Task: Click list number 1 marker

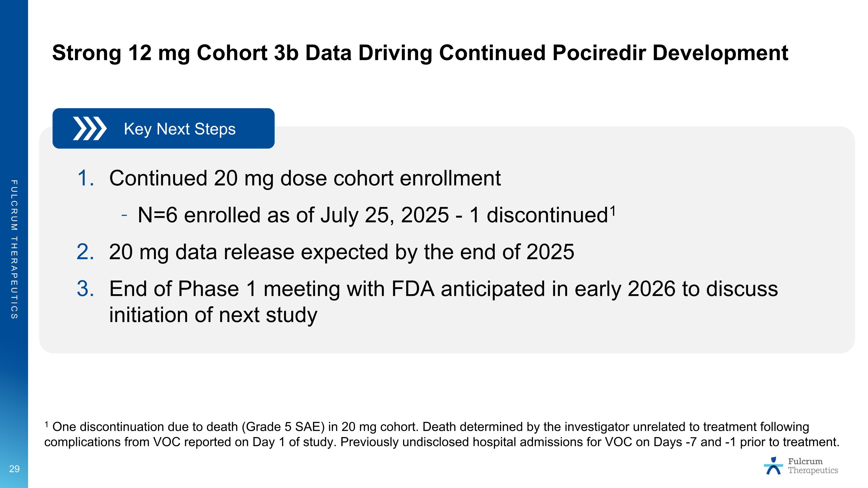Action: point(85,178)
